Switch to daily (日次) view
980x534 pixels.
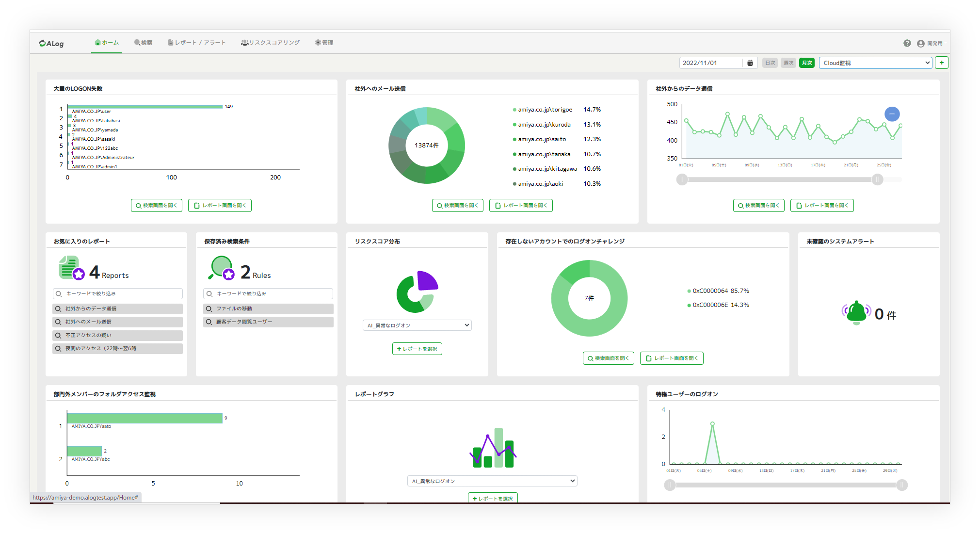770,63
